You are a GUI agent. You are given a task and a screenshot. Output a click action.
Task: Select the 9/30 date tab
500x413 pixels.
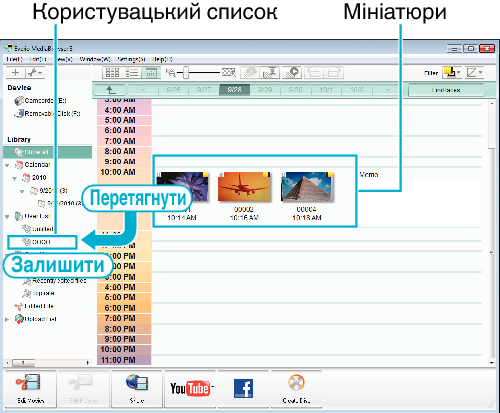[x=295, y=90]
